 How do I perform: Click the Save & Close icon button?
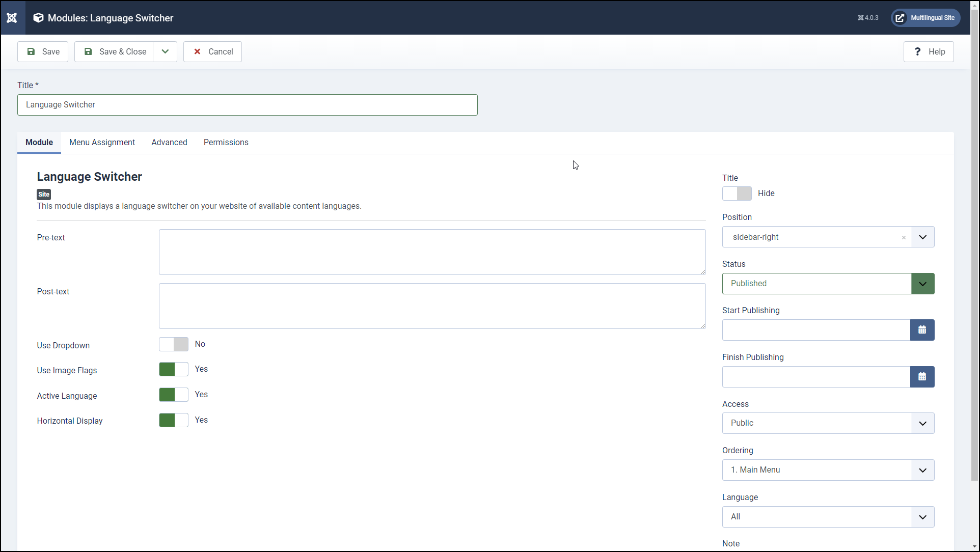tap(88, 52)
